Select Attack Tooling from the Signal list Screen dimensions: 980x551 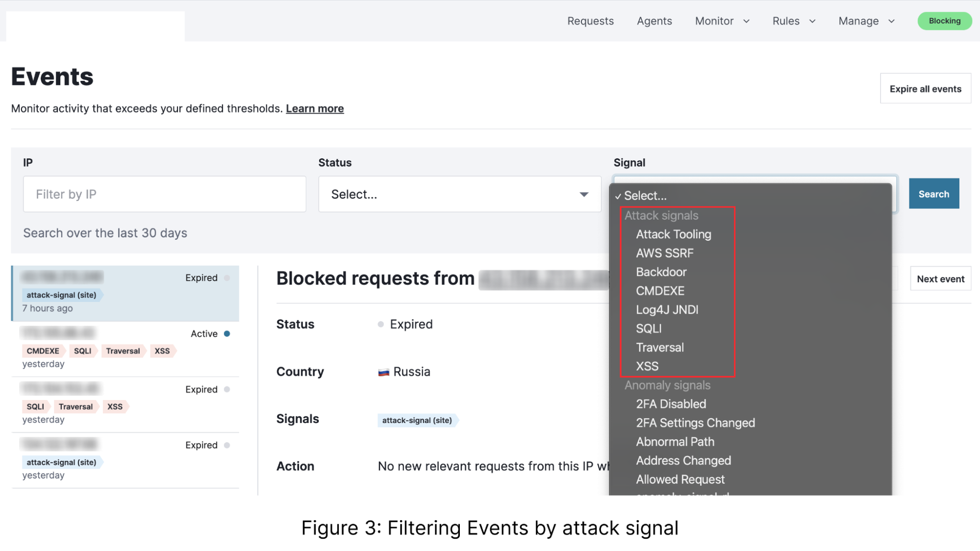coord(674,234)
